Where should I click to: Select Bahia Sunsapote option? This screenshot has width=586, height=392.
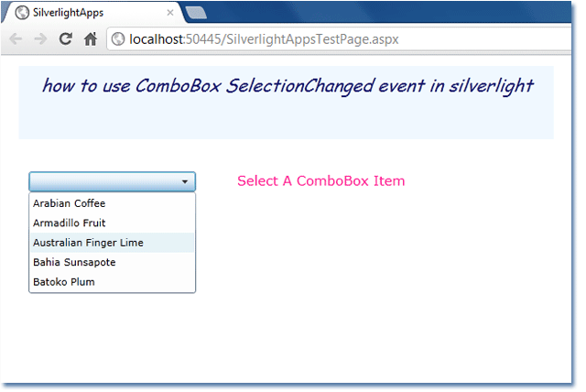(112, 262)
